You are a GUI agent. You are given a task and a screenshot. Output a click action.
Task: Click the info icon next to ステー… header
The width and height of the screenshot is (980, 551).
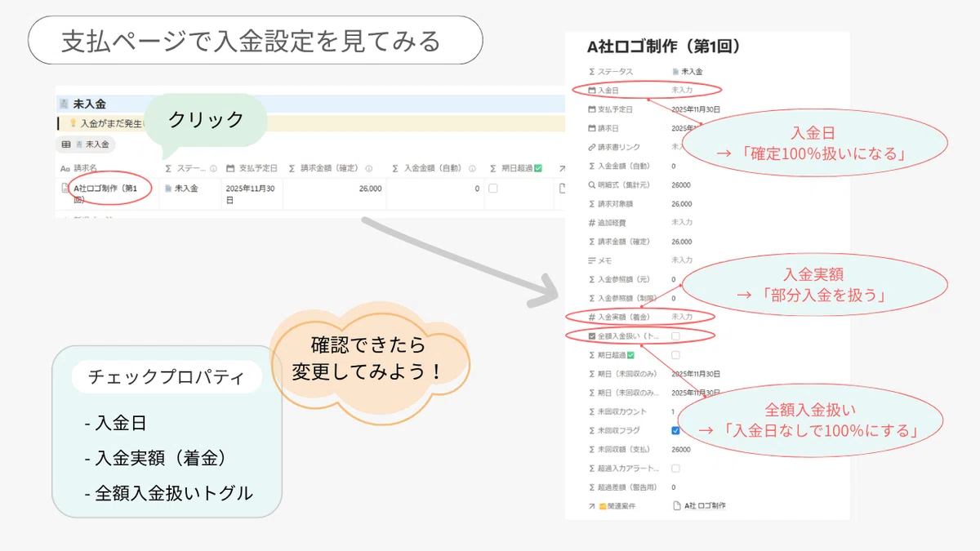click(x=213, y=169)
